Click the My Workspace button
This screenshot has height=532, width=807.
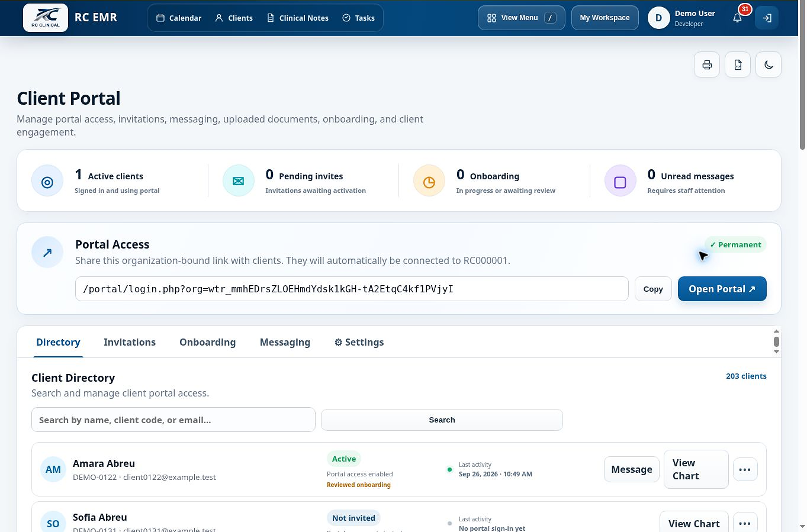[605, 18]
